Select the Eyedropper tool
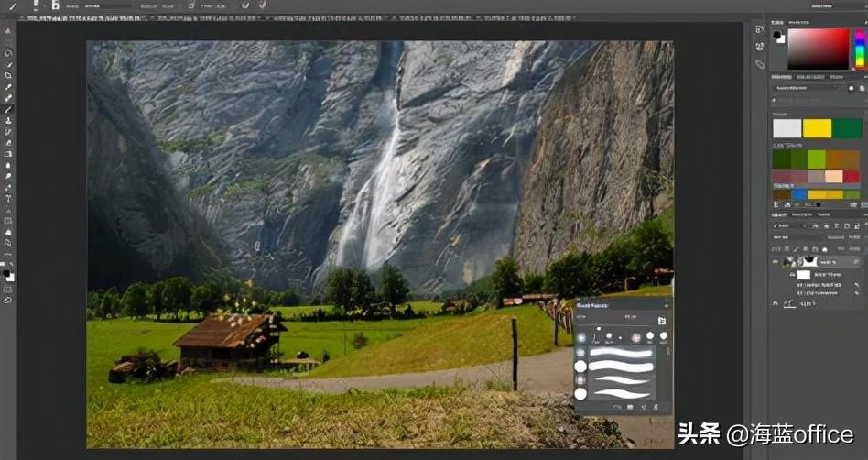 tap(7, 87)
